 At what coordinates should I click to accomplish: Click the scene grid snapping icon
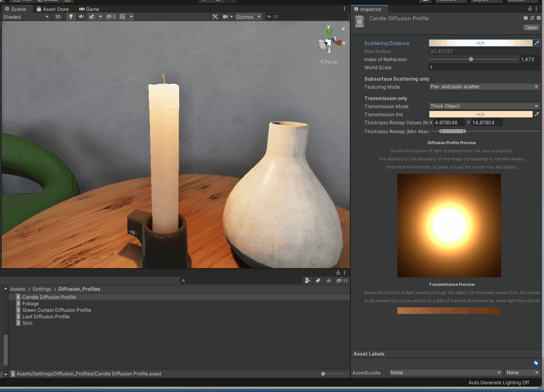tap(122, 17)
